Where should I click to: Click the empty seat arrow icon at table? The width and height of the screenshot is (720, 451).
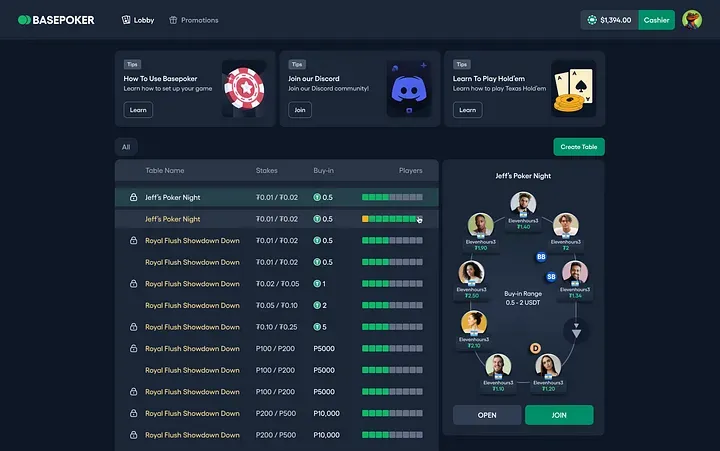[576, 331]
